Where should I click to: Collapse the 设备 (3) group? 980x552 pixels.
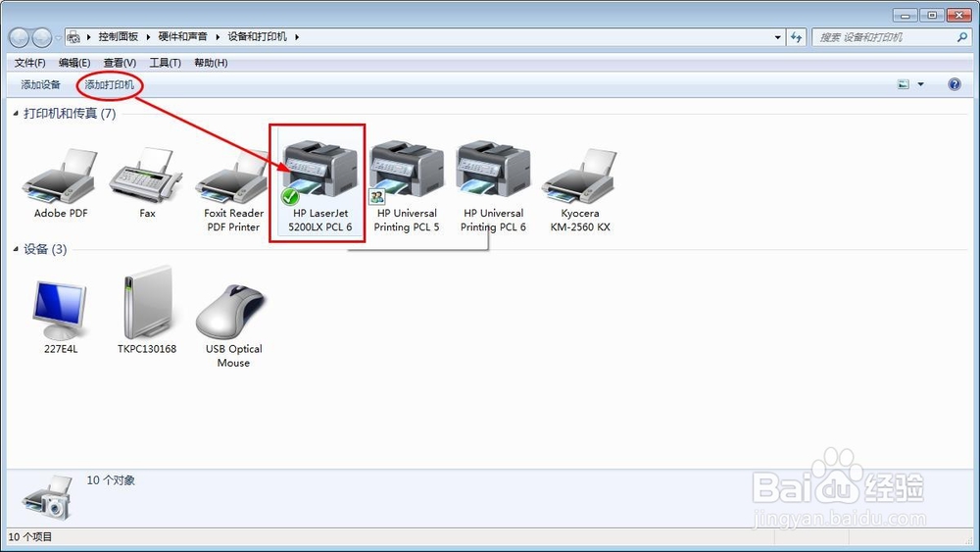pos(16,249)
